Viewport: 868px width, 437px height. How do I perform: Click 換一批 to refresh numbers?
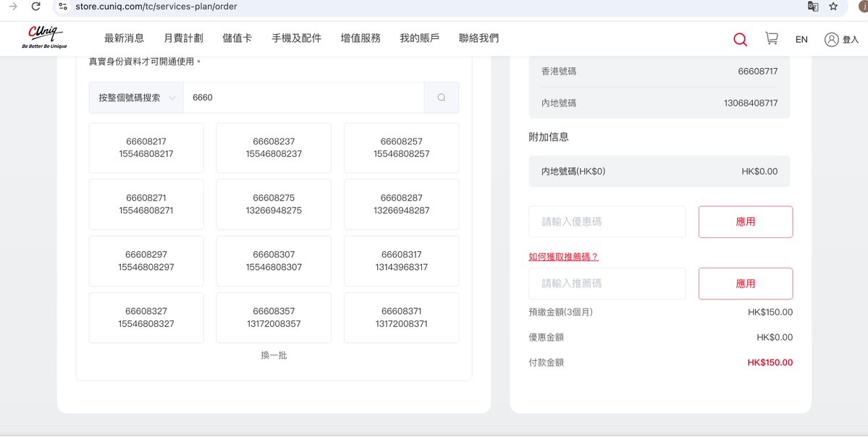click(274, 355)
